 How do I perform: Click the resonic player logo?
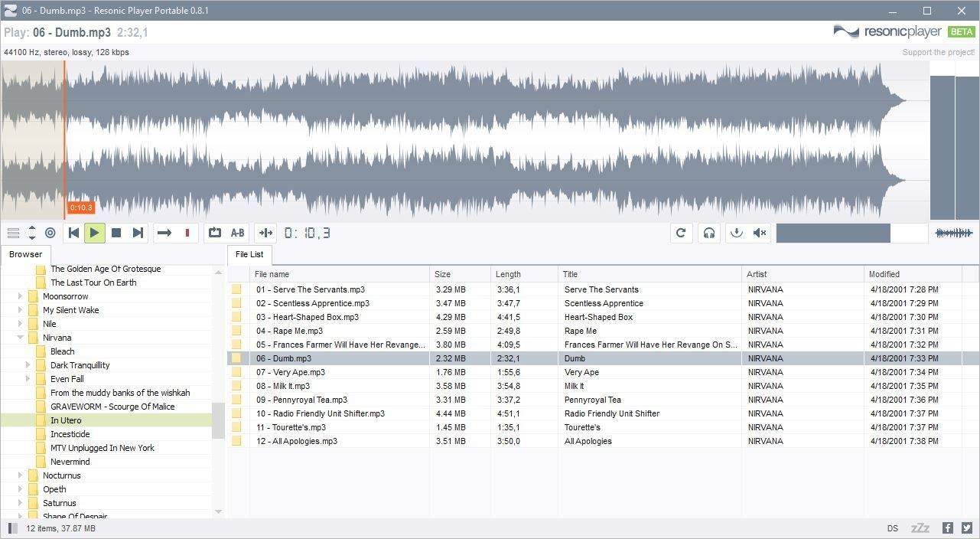click(x=888, y=31)
